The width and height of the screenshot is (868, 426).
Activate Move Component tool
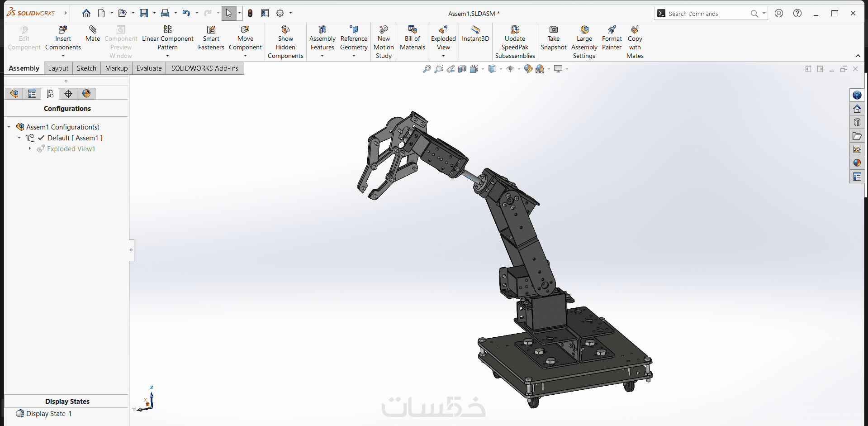click(245, 38)
